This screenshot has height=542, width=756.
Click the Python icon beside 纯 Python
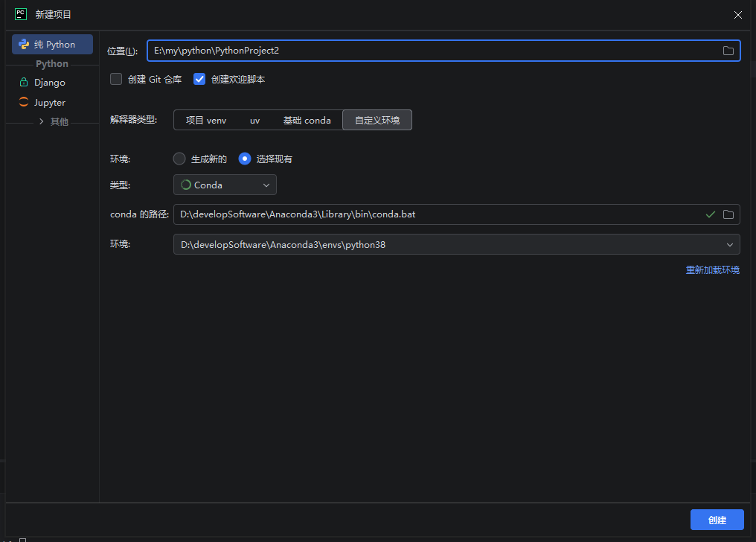24,45
